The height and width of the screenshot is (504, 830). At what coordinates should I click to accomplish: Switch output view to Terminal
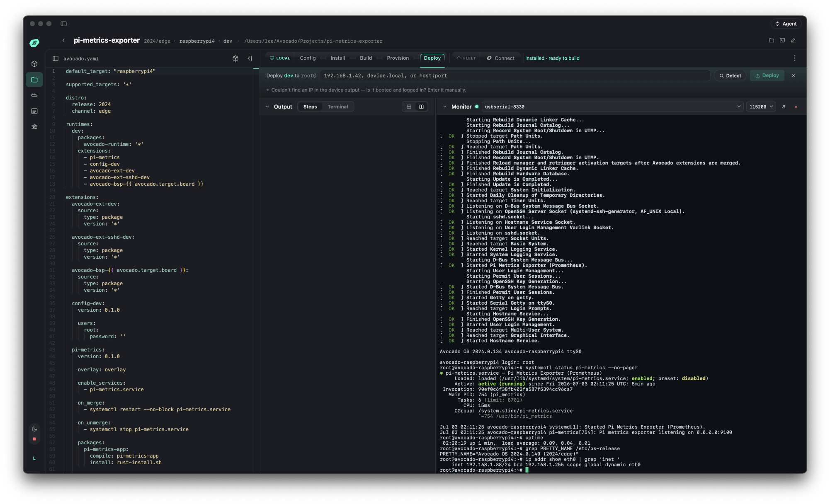click(x=337, y=107)
